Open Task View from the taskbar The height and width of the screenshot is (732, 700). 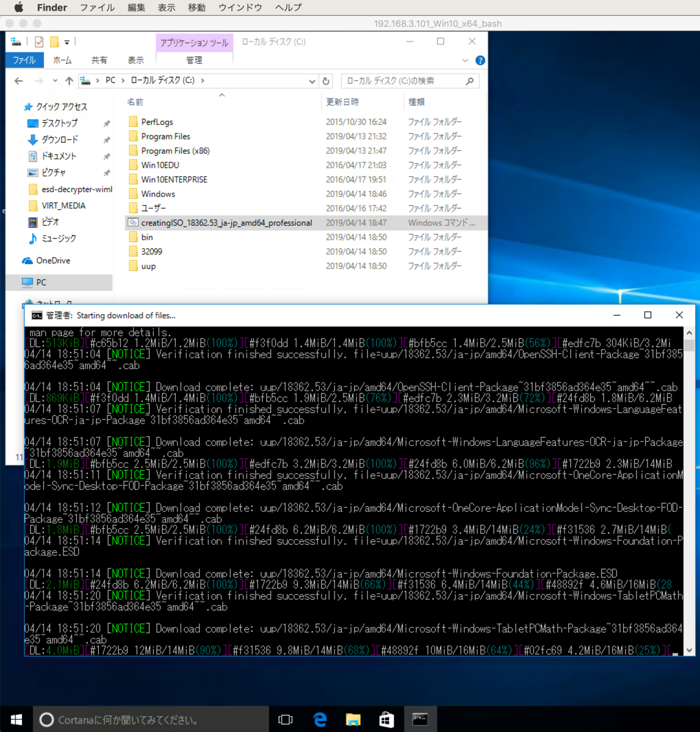[286, 720]
